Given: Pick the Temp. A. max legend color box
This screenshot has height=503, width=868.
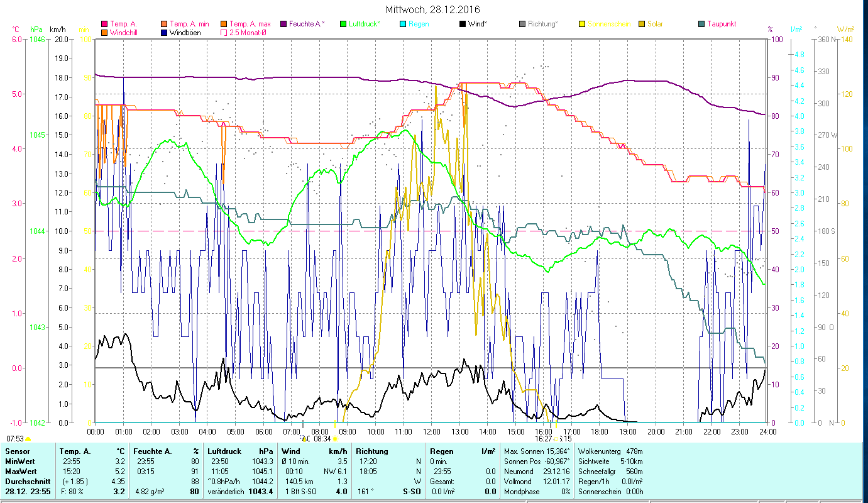Looking at the screenshot, I should [224, 24].
